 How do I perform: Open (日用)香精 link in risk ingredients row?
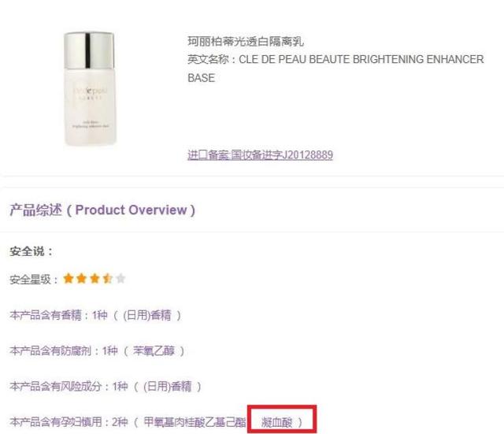point(168,386)
